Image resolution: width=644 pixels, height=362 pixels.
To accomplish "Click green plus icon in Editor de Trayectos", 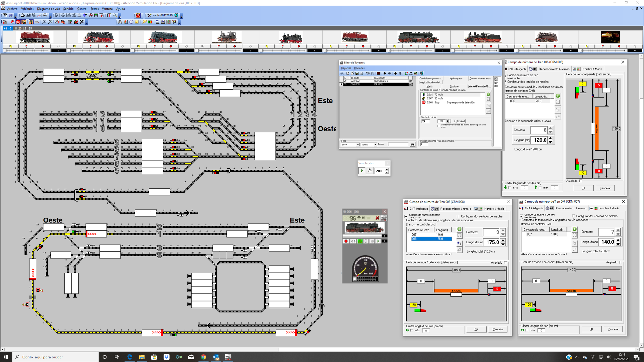I will pos(488,94).
